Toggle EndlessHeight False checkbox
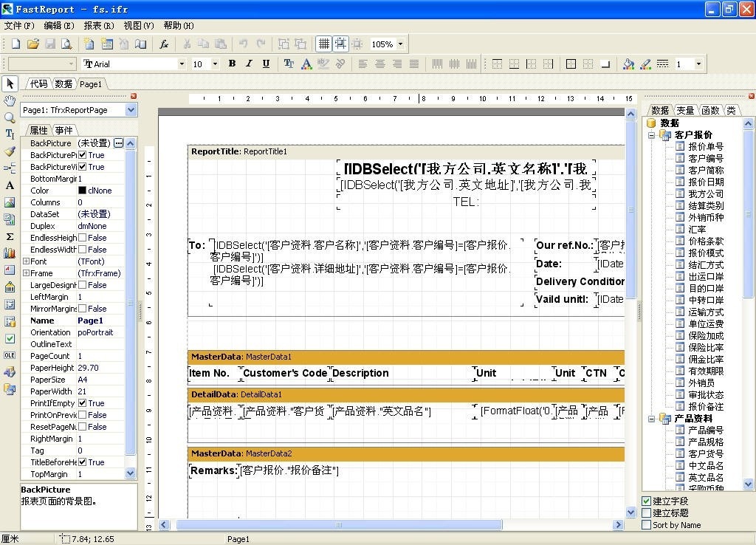The image size is (756, 545). (83, 238)
